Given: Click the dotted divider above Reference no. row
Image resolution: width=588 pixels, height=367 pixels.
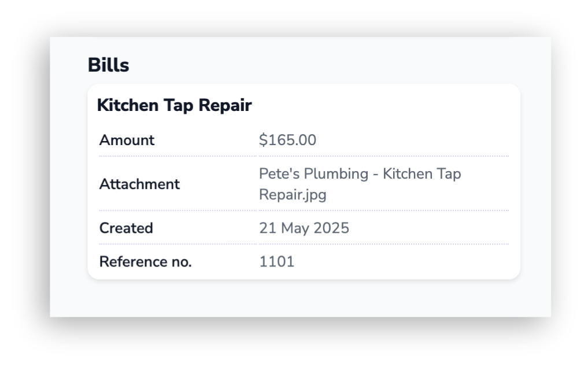Looking at the screenshot, I should 304,244.
